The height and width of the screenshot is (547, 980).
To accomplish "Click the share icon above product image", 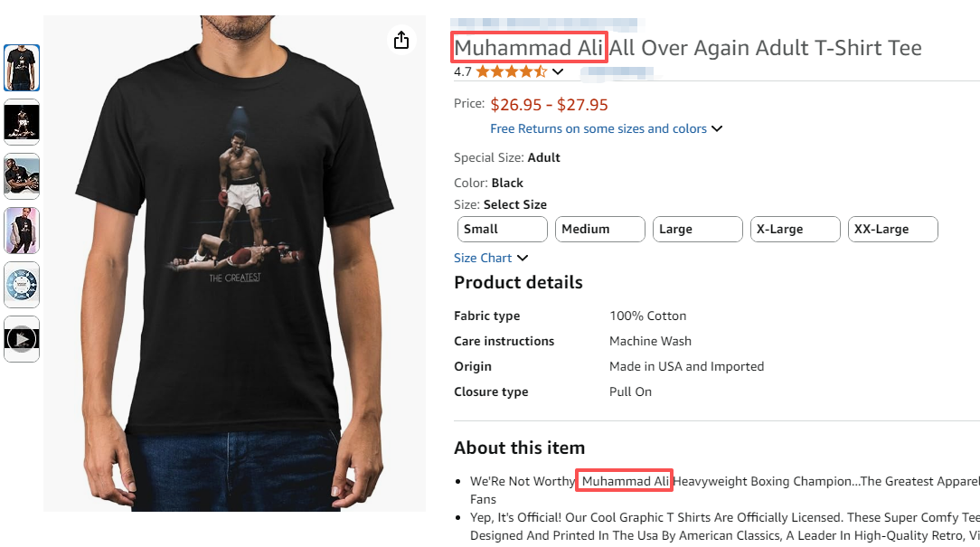I will (x=401, y=40).
